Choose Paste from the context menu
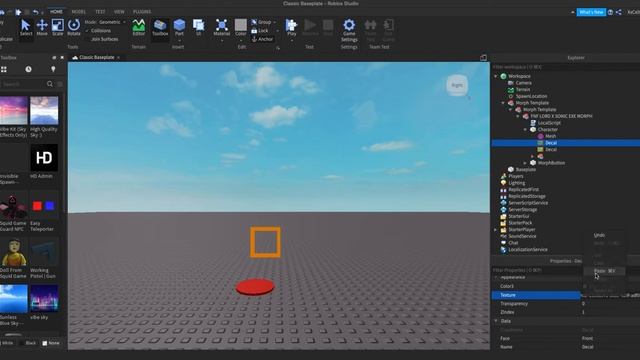This screenshot has height=360, width=640. pos(604,271)
